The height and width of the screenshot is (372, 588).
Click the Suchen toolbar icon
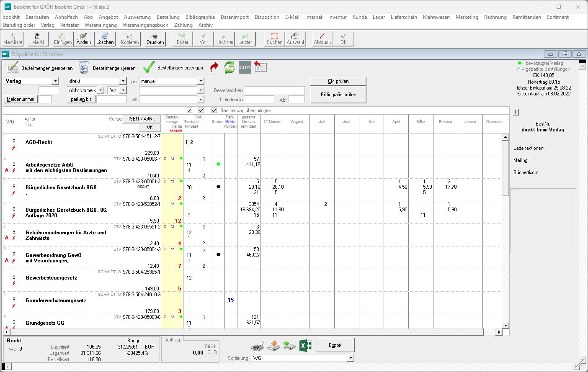pos(274,38)
